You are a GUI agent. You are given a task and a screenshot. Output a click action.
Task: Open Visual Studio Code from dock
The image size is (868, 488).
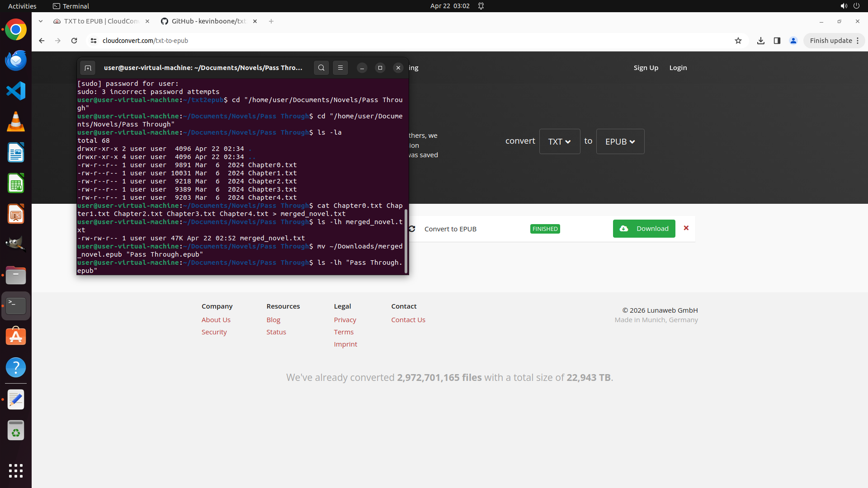[x=16, y=91]
